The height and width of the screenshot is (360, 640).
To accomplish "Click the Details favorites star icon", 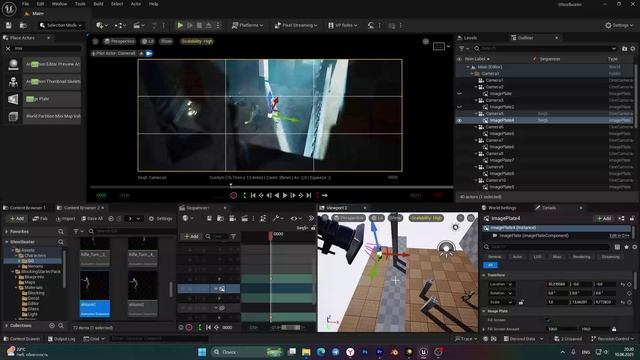I will [x=627, y=247].
